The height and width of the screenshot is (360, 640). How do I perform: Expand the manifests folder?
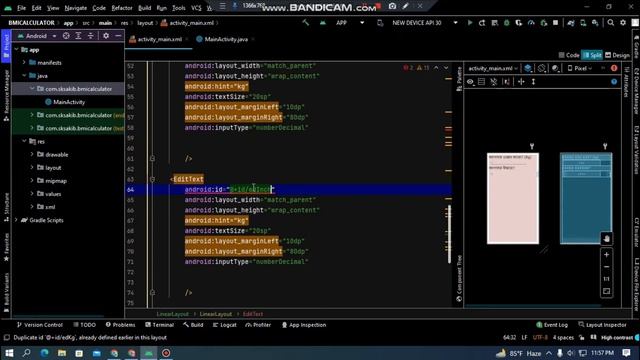click(24, 62)
